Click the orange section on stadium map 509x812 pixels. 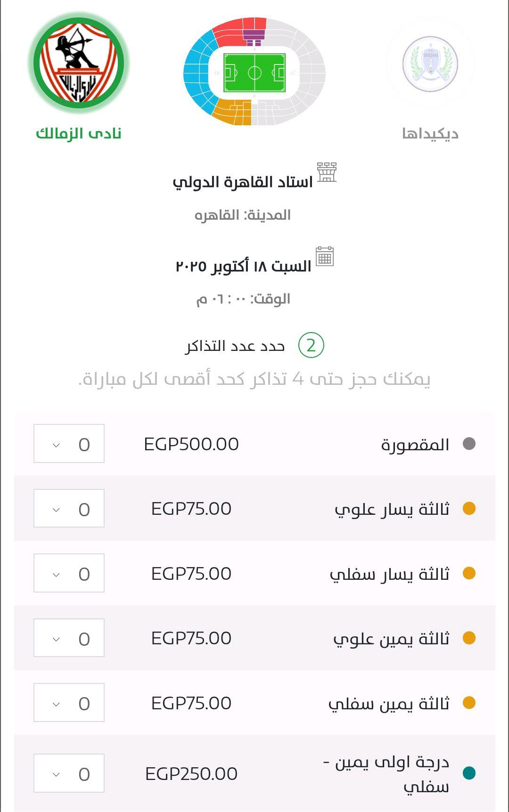(231, 112)
